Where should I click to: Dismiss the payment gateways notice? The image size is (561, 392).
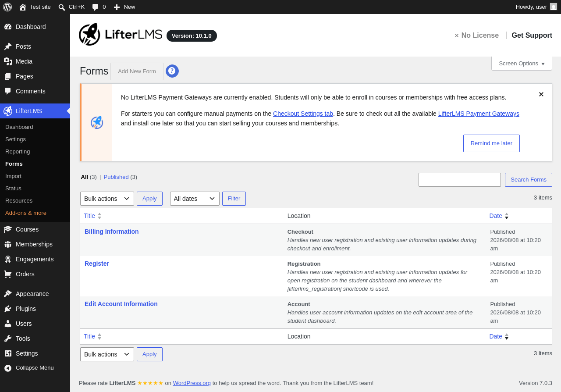pos(541,94)
